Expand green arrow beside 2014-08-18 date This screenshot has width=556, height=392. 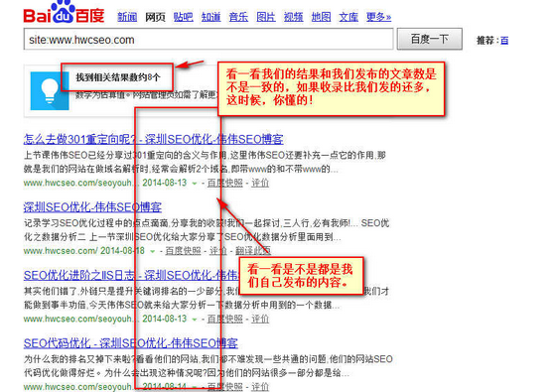[153, 251]
